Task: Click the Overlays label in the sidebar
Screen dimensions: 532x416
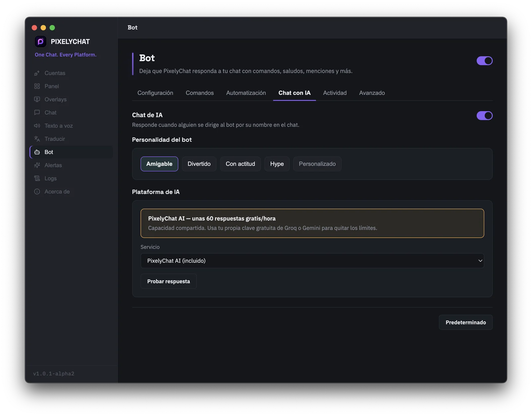Action: pyautogui.click(x=56, y=99)
